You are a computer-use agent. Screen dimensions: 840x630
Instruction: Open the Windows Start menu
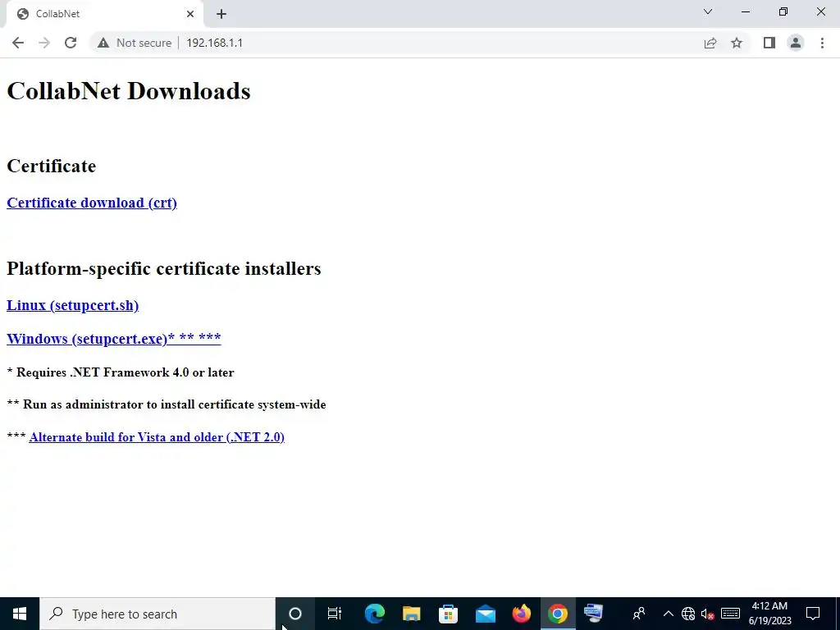click(20, 614)
